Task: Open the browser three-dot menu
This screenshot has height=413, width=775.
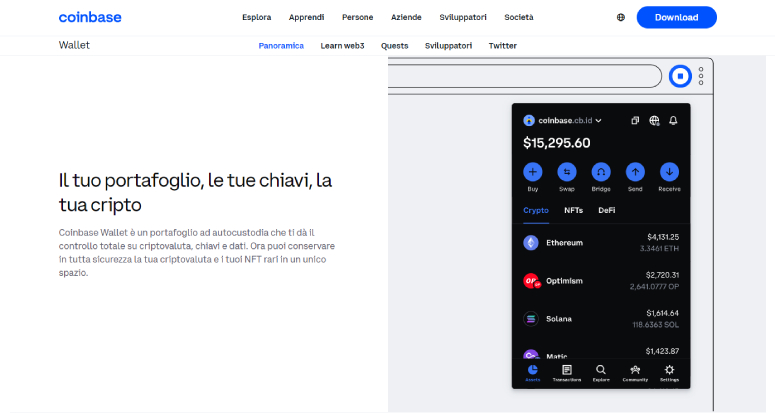Action: (701, 76)
